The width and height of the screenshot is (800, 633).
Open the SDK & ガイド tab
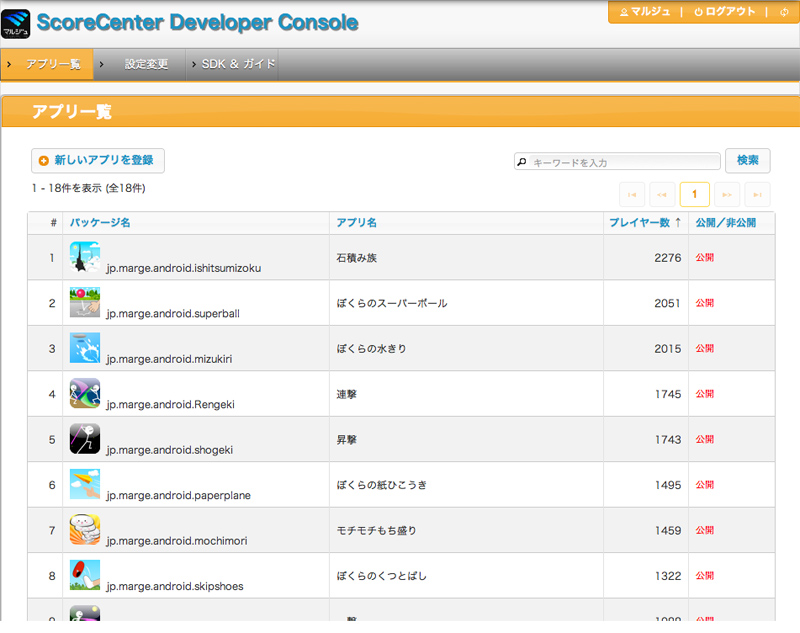click(238, 64)
